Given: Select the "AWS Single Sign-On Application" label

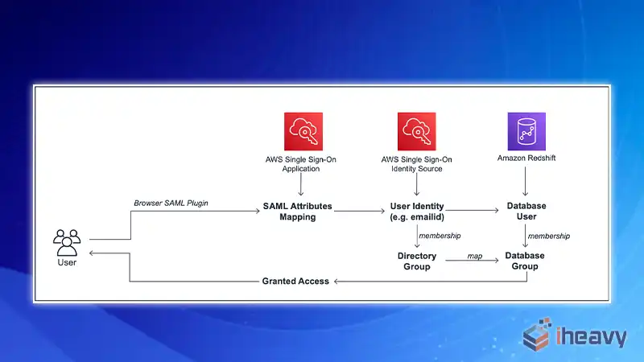Looking at the screenshot, I should (300, 164).
